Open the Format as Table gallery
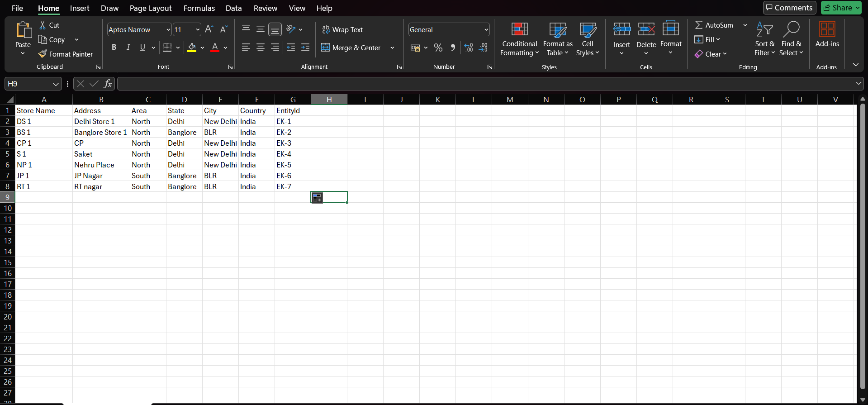 click(x=557, y=39)
